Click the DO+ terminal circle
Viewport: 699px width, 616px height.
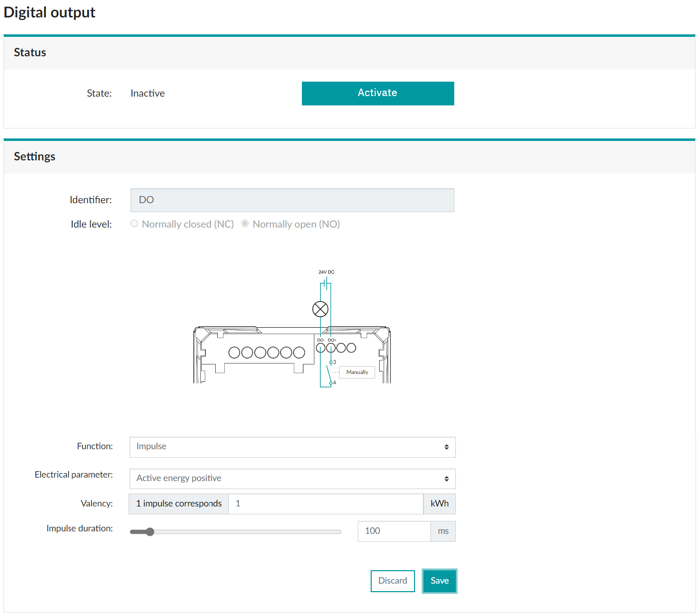331,348
